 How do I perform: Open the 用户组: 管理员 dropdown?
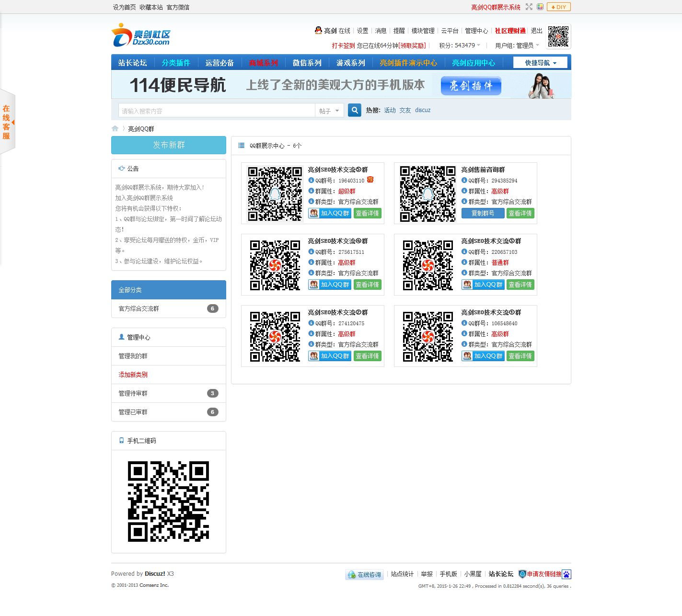point(517,46)
